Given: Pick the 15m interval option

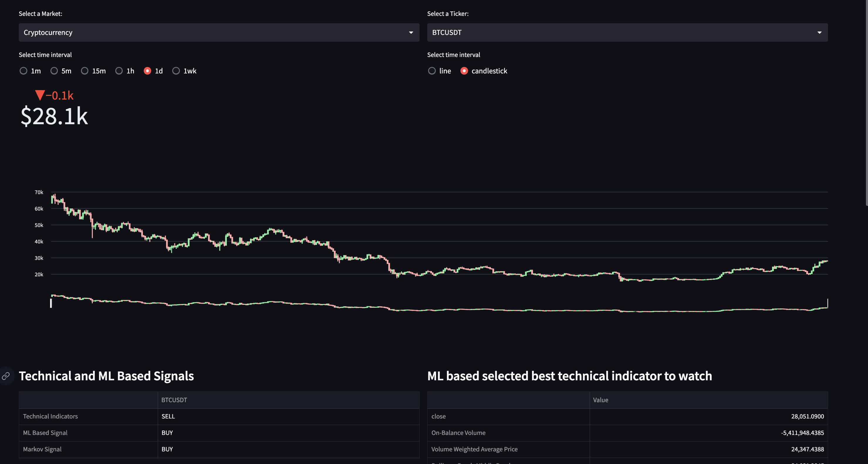Looking at the screenshot, I should click(85, 71).
